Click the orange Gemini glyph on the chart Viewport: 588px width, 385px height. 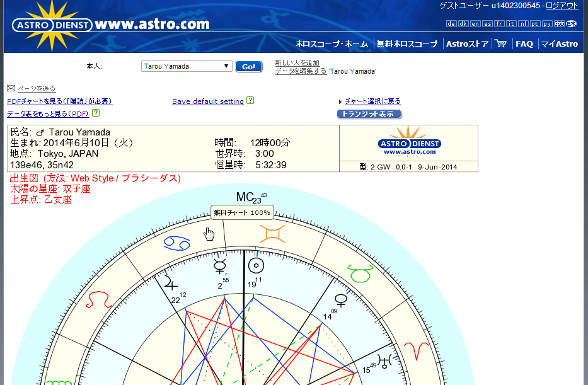click(x=272, y=235)
